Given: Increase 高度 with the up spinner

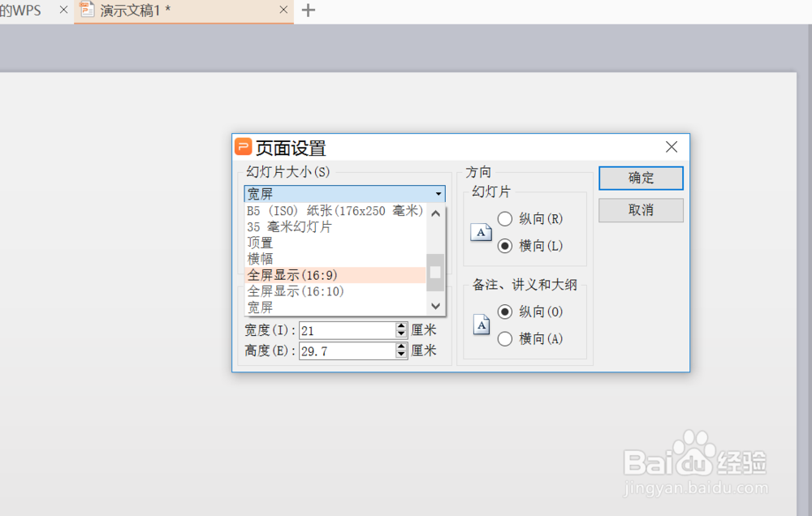Looking at the screenshot, I should pos(401,346).
